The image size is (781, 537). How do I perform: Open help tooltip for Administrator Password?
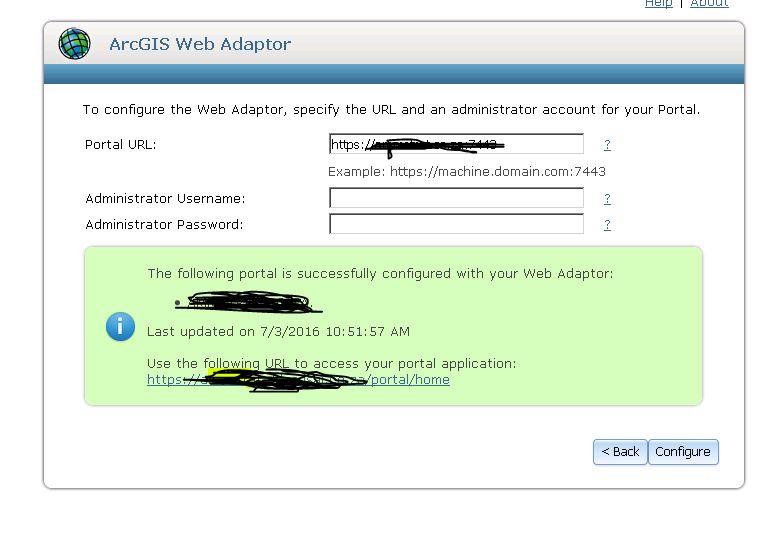point(607,225)
